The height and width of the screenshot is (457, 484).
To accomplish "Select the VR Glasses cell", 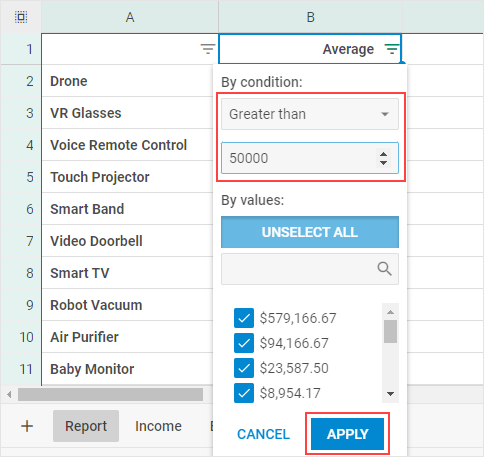I will tap(127, 113).
